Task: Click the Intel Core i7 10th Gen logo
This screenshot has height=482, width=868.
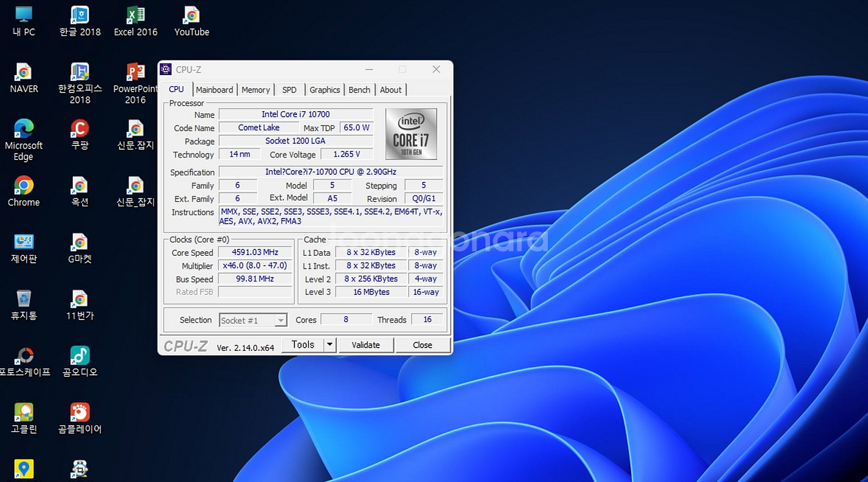Action: pos(411,134)
